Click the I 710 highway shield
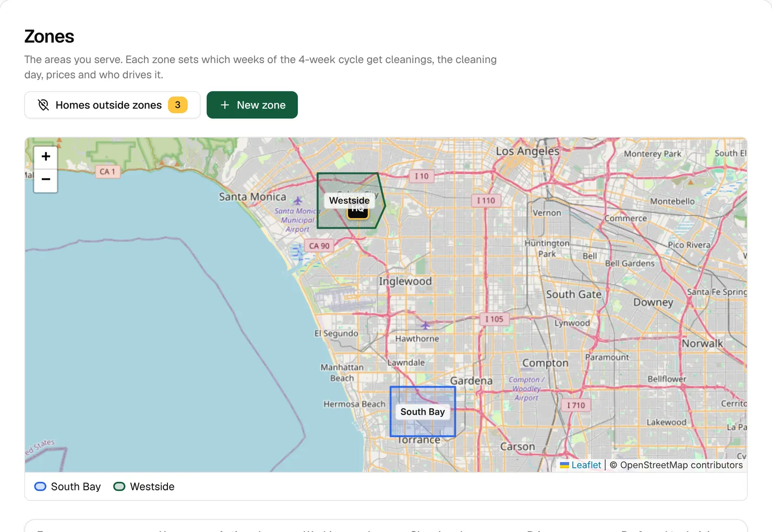The height and width of the screenshot is (532, 772). coord(576,405)
